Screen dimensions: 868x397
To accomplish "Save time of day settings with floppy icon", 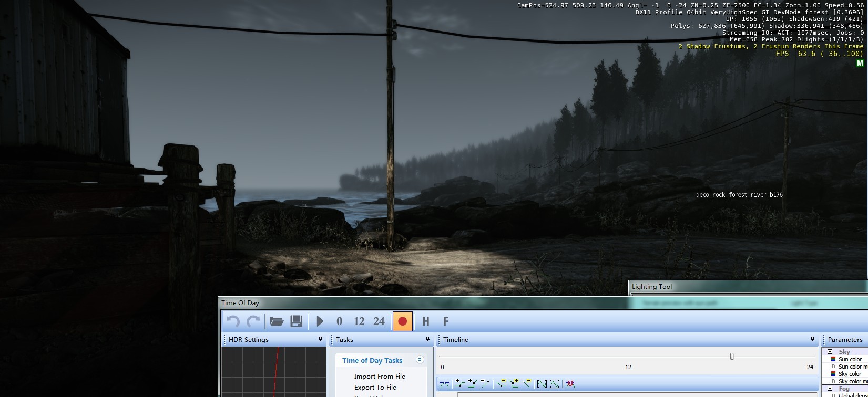I will coord(296,321).
